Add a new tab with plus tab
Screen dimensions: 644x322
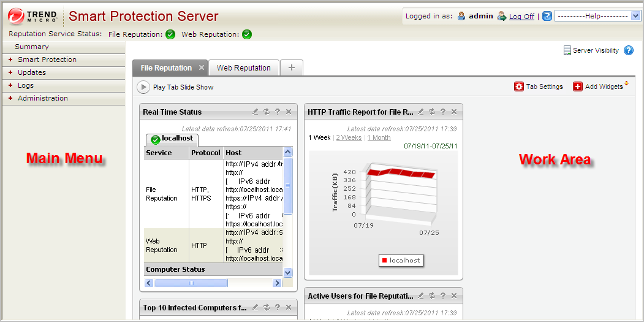point(292,67)
